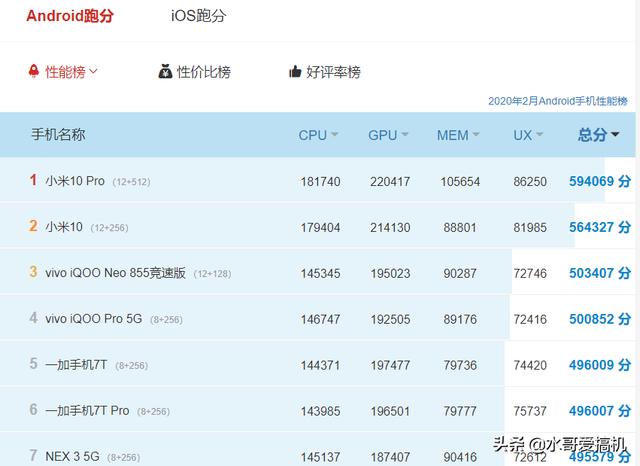Click GPU score 220417

(390, 182)
